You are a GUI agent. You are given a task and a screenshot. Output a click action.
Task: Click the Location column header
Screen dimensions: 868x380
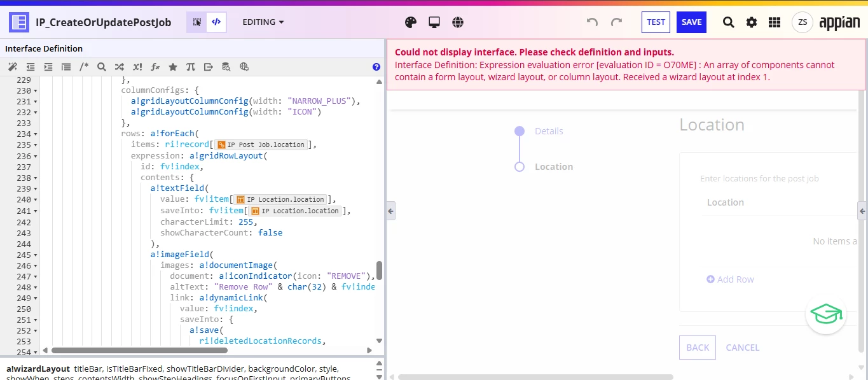726,202
